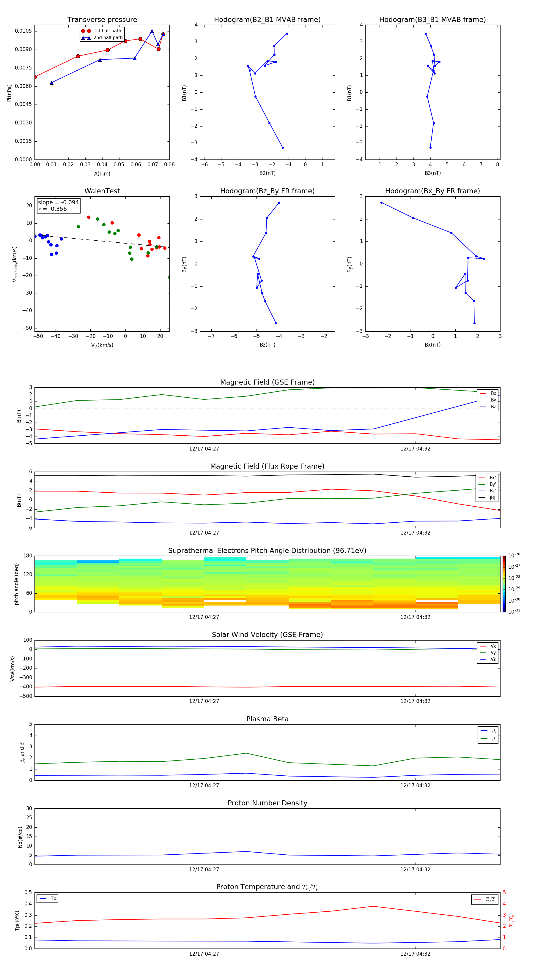535x980 pixels.
Task: Select "By" in the GSE magnetic field legend
Action: [488, 400]
